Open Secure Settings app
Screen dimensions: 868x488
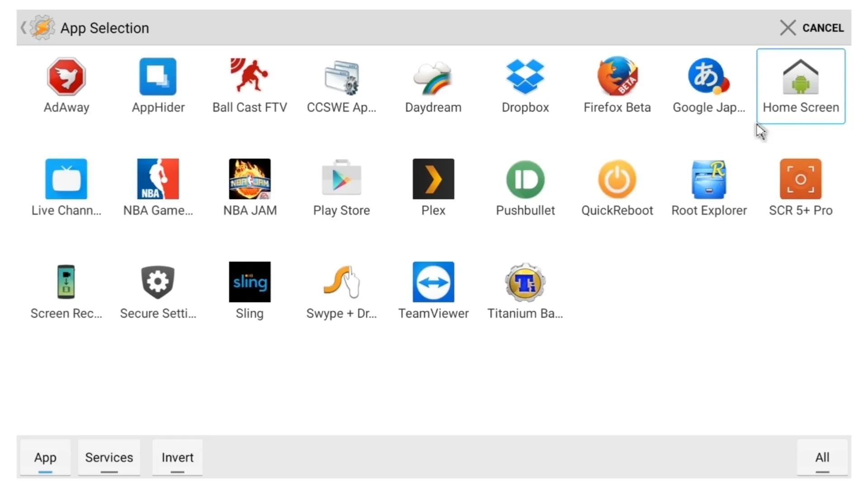[158, 289]
